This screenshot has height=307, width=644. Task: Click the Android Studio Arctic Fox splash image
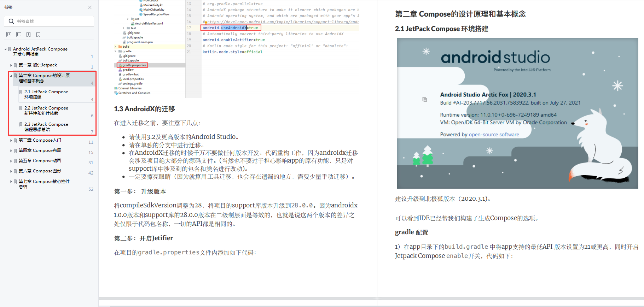[517, 113]
